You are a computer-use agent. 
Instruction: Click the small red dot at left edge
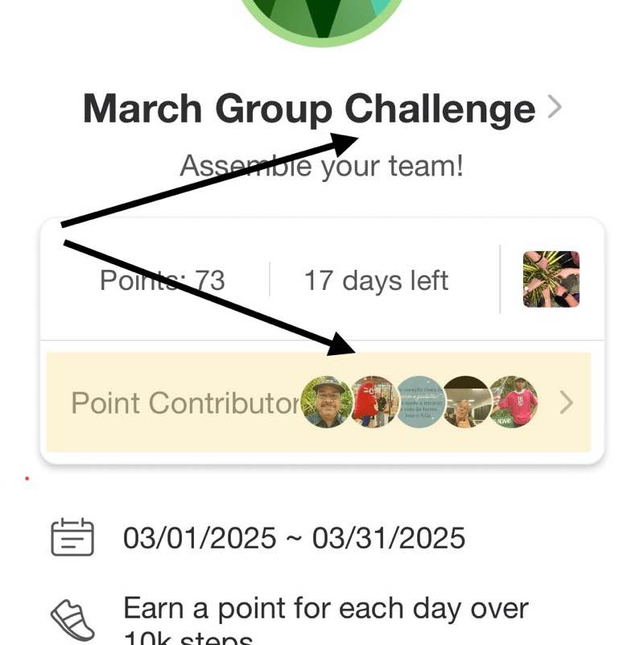pos(27,478)
